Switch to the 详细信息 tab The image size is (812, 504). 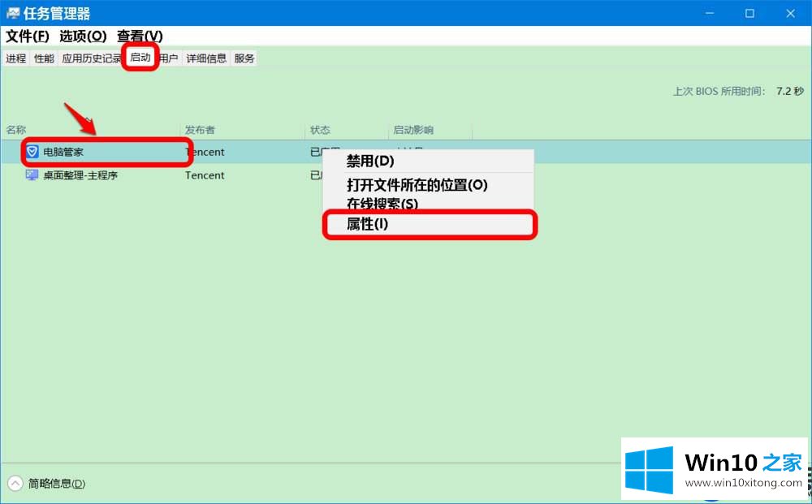pyautogui.click(x=206, y=58)
